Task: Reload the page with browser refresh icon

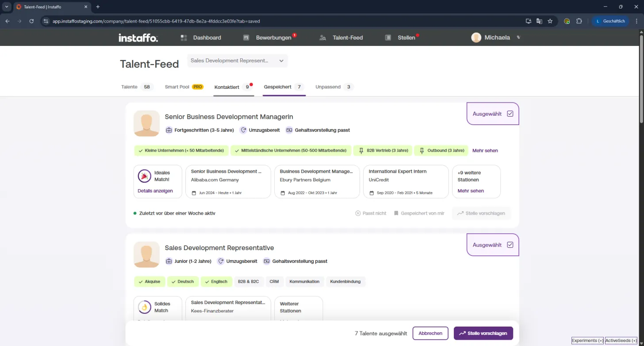Action: coord(31,21)
